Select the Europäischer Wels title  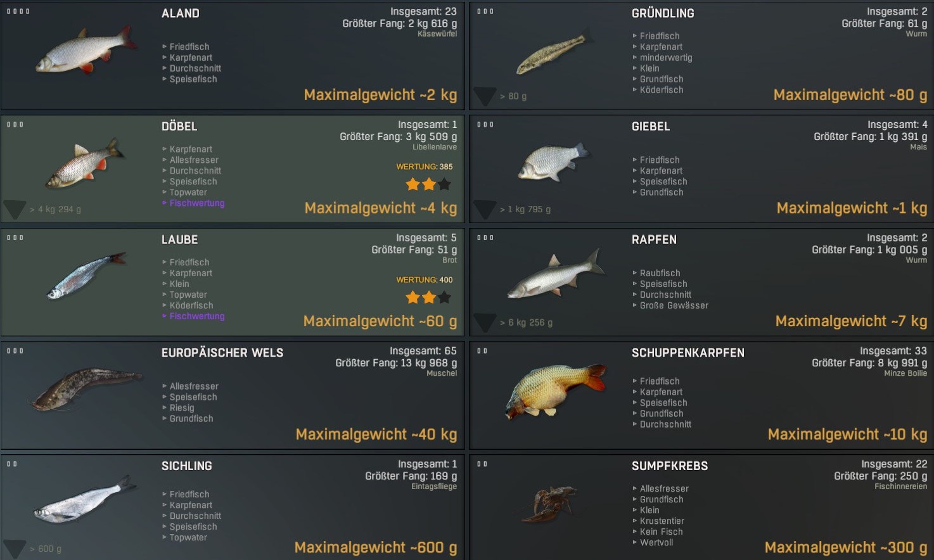222,353
